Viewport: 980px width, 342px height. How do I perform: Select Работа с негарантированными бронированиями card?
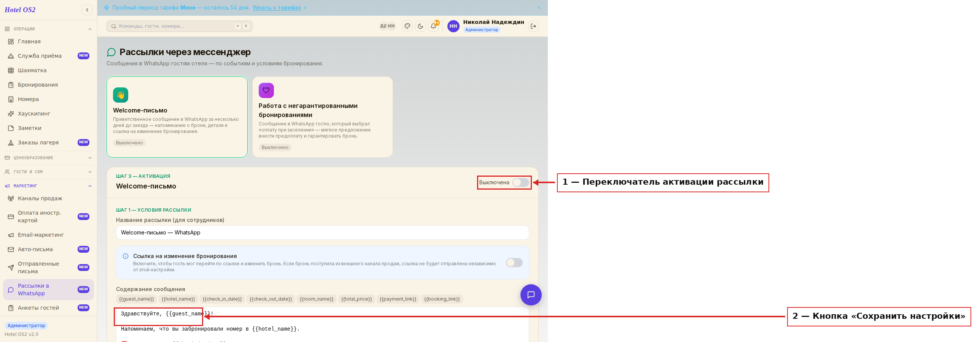point(323,117)
